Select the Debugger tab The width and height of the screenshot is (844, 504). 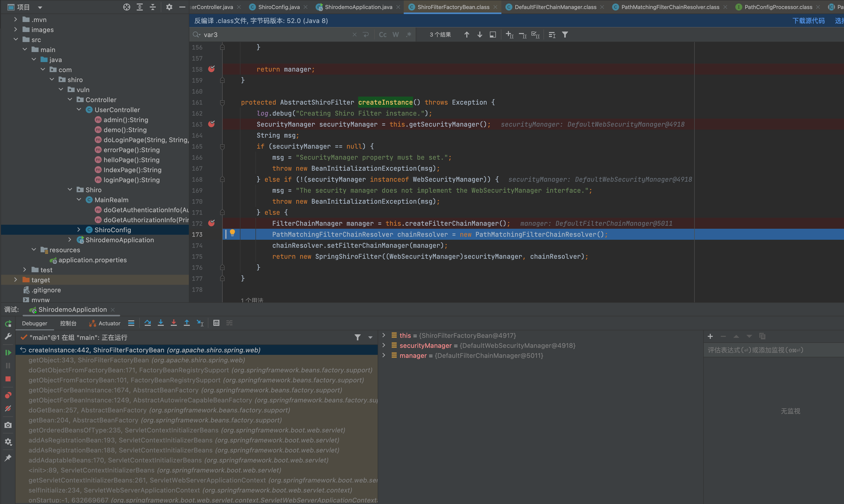[x=35, y=323]
